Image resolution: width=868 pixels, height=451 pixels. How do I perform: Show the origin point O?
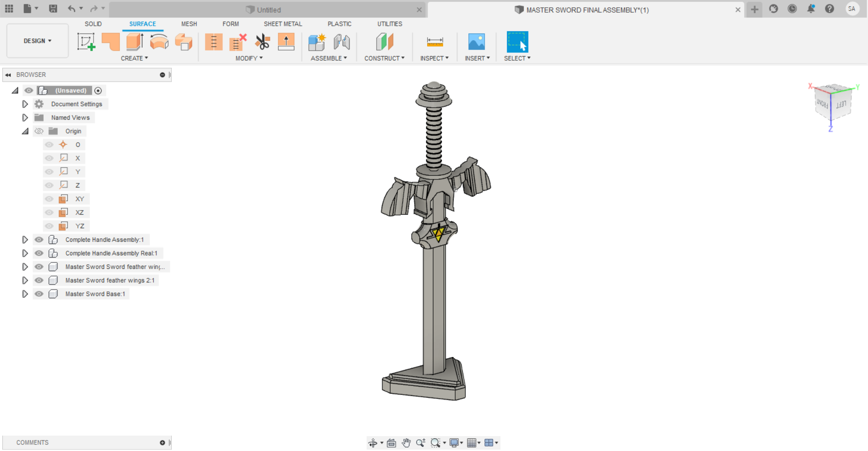pos(49,145)
